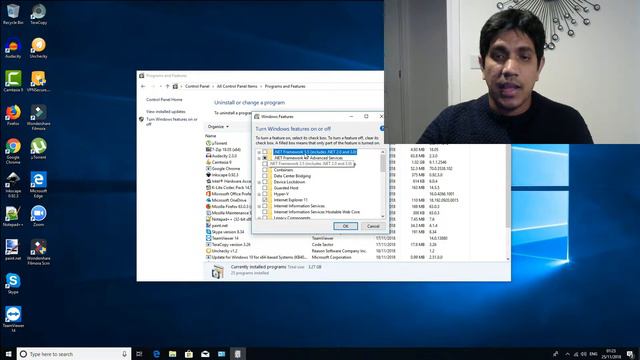This screenshot has width=640, height=360.
Task: Open Microsoft Store from the taskbar
Action: click(189, 354)
